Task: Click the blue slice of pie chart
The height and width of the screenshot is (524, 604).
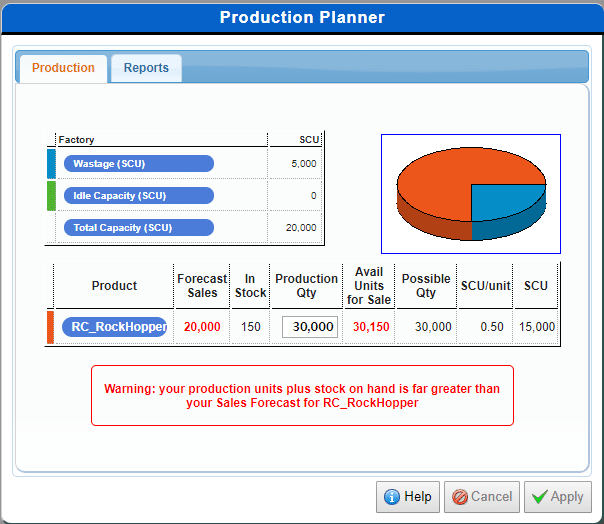Action: click(x=505, y=202)
